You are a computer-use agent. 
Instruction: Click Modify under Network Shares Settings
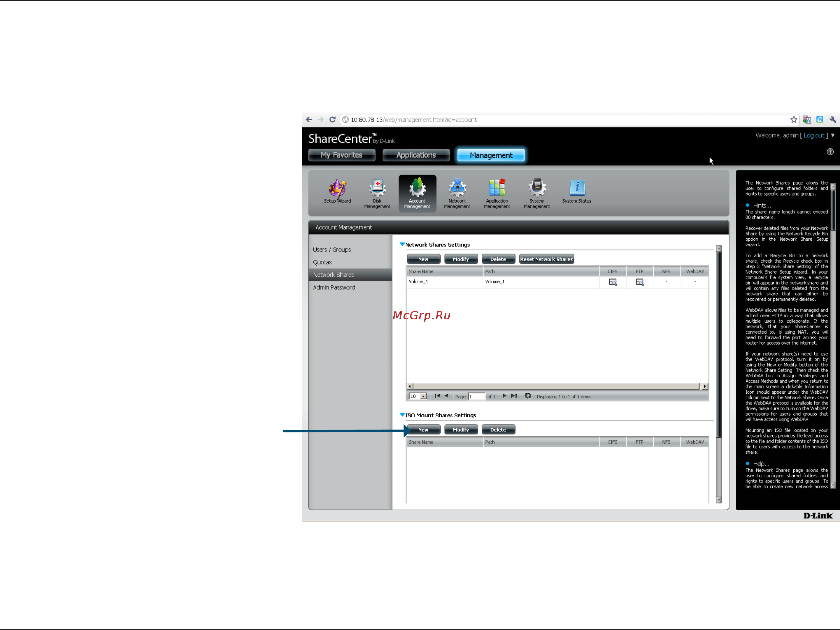pyautogui.click(x=461, y=259)
